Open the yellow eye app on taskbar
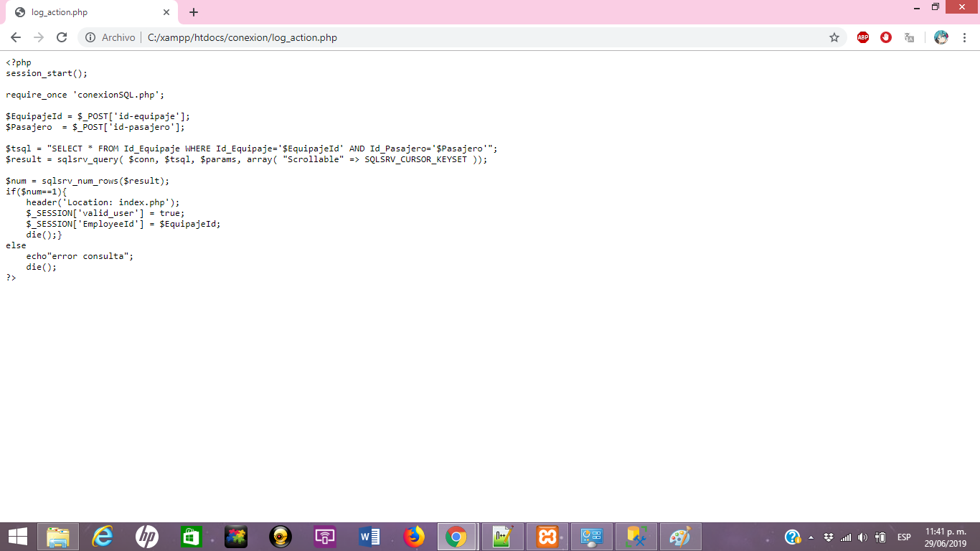This screenshot has width=980, height=551. [x=281, y=537]
